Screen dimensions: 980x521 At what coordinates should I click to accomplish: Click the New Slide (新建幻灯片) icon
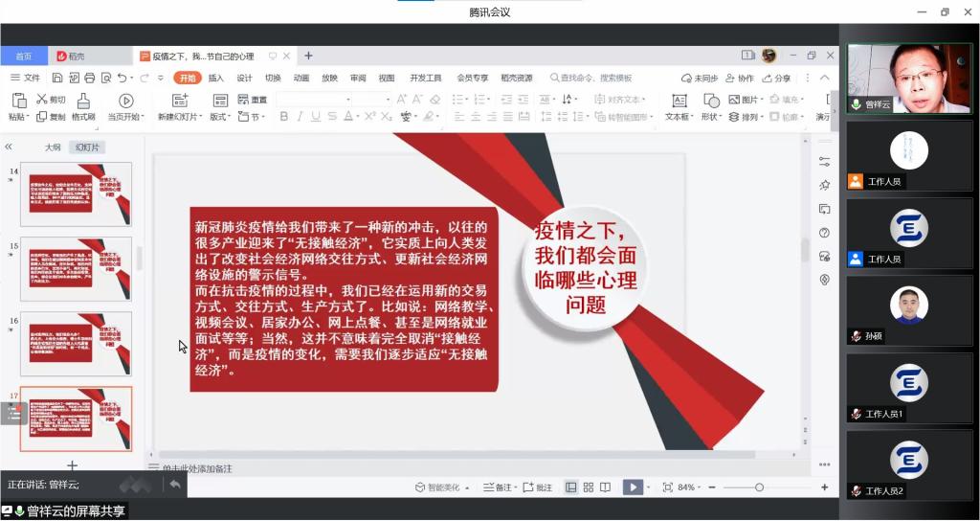click(179, 101)
